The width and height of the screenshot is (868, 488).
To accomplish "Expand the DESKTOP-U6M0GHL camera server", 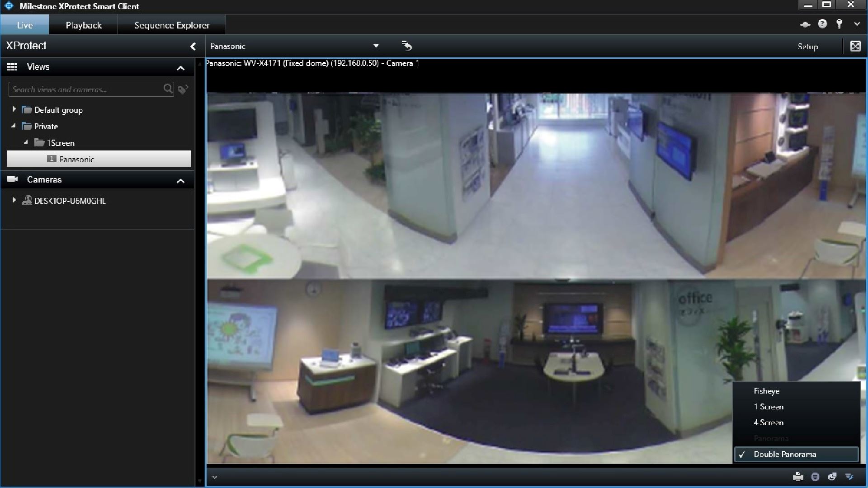I will click(14, 200).
